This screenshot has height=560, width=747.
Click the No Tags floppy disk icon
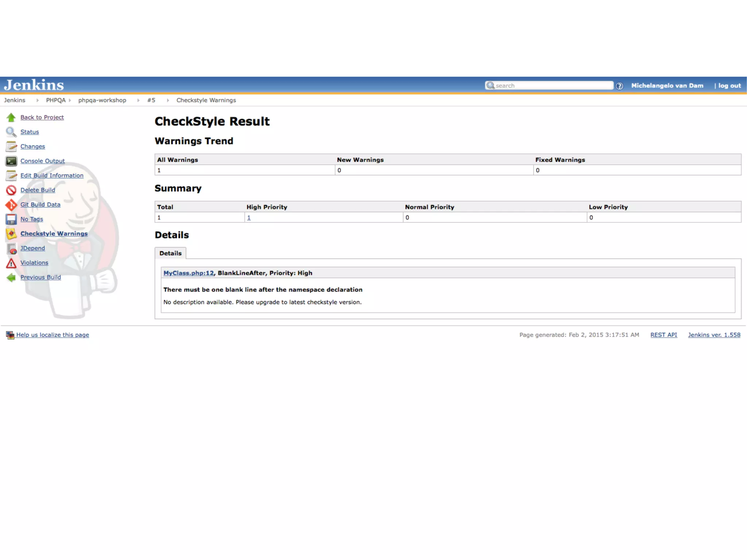click(11, 219)
